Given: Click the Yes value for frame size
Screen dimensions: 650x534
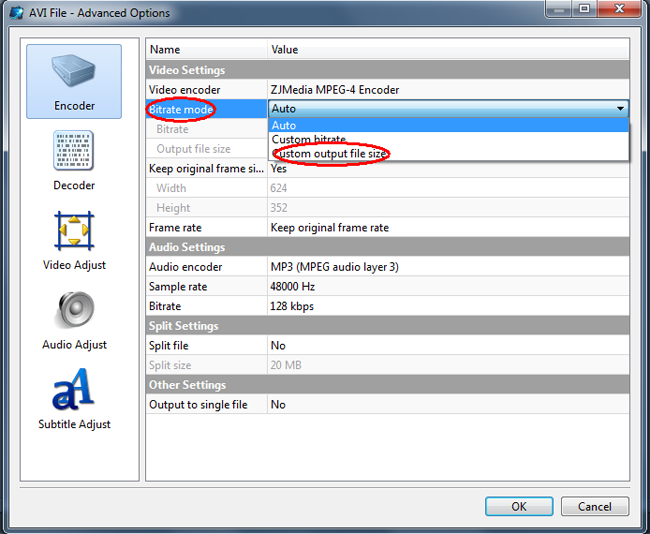Looking at the screenshot, I should point(279,168).
